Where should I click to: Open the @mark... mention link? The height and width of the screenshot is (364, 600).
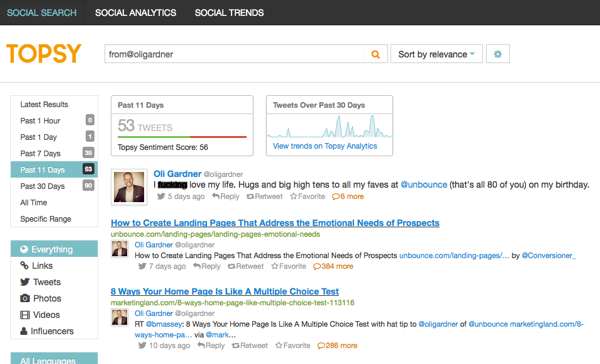click(x=220, y=335)
